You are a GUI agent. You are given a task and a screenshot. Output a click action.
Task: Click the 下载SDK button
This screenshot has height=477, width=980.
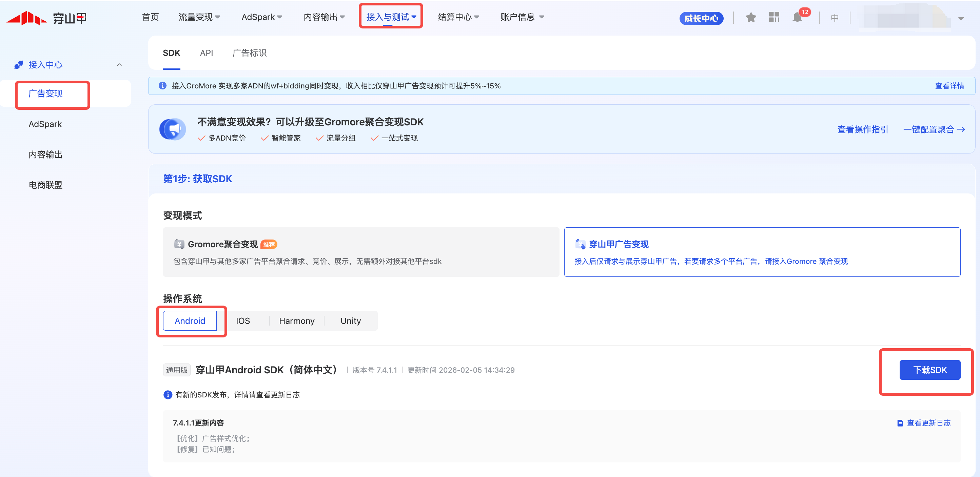[929, 370]
